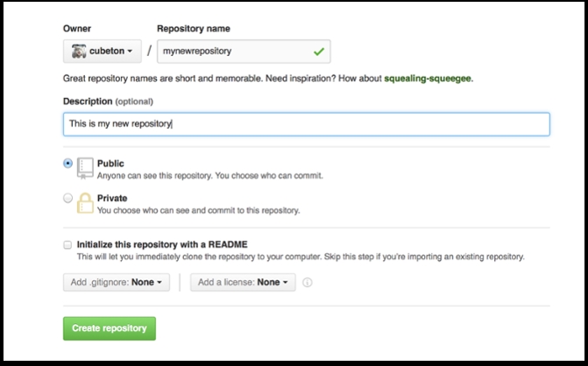The height and width of the screenshot is (366, 588).
Task: Click the Private option label
Action: point(112,198)
